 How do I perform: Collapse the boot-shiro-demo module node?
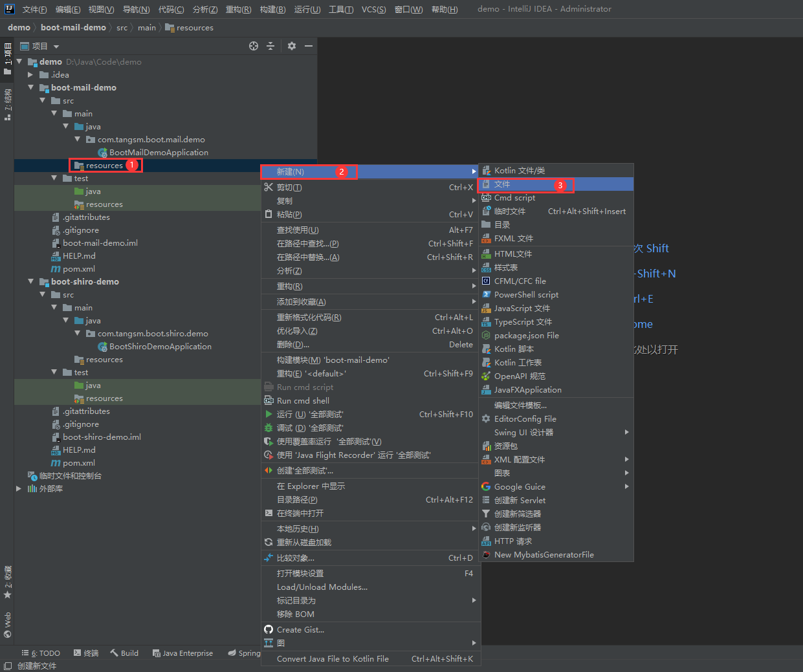point(30,281)
